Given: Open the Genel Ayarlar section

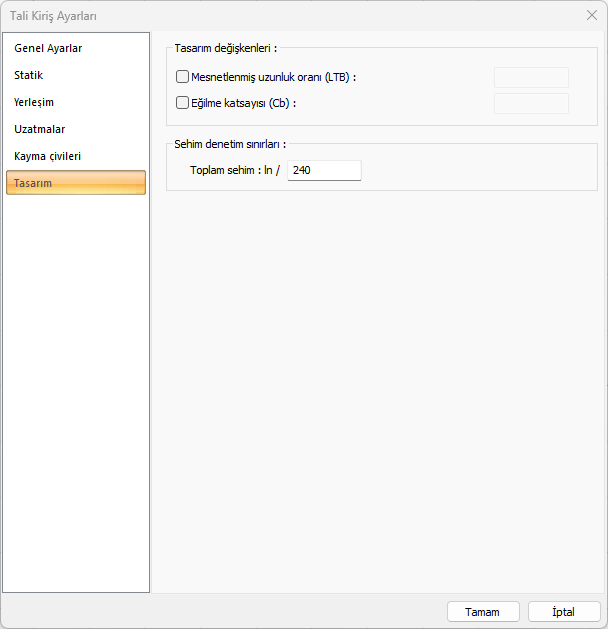Looking at the screenshot, I should point(48,48).
